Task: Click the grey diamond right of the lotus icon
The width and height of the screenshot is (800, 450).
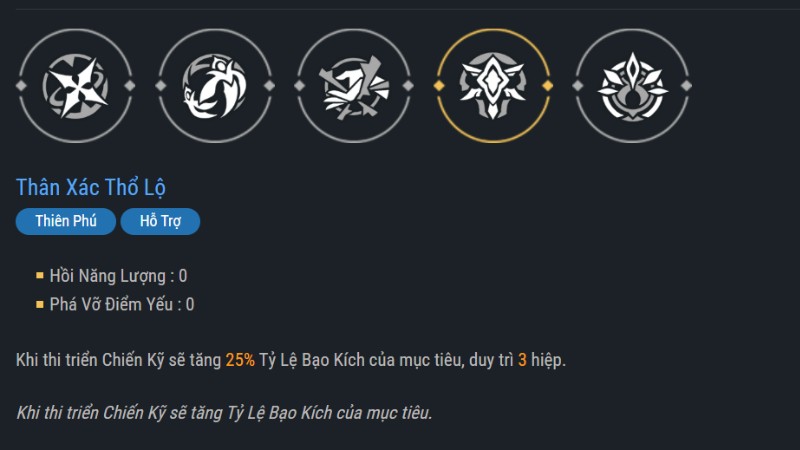Action: (689, 86)
